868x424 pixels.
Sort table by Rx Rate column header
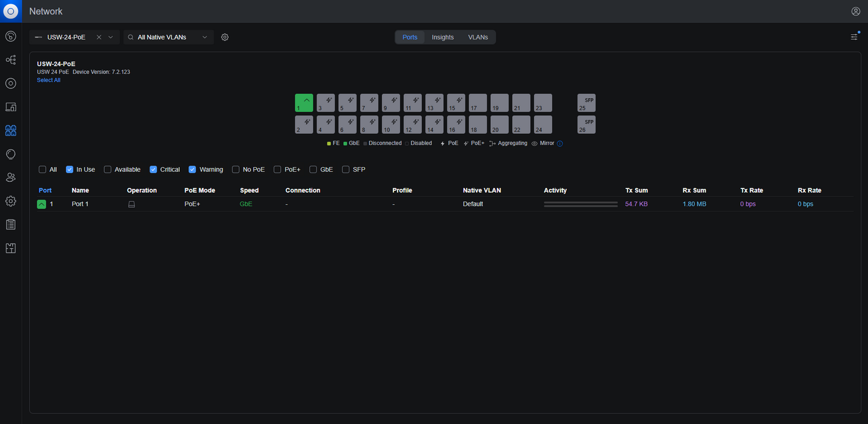click(809, 190)
